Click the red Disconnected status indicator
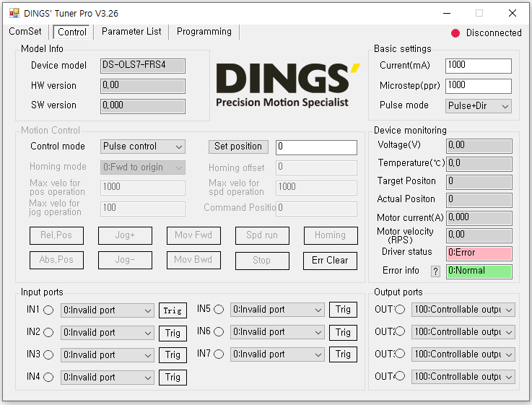The image size is (532, 405). point(455,33)
